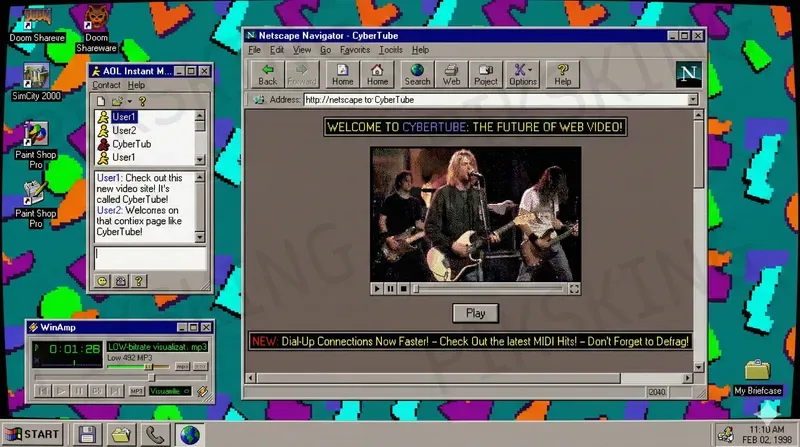Viewport: 800px width, 447px height.
Task: Click the MP3 button beside WinAmp transport controls
Action: (x=136, y=391)
